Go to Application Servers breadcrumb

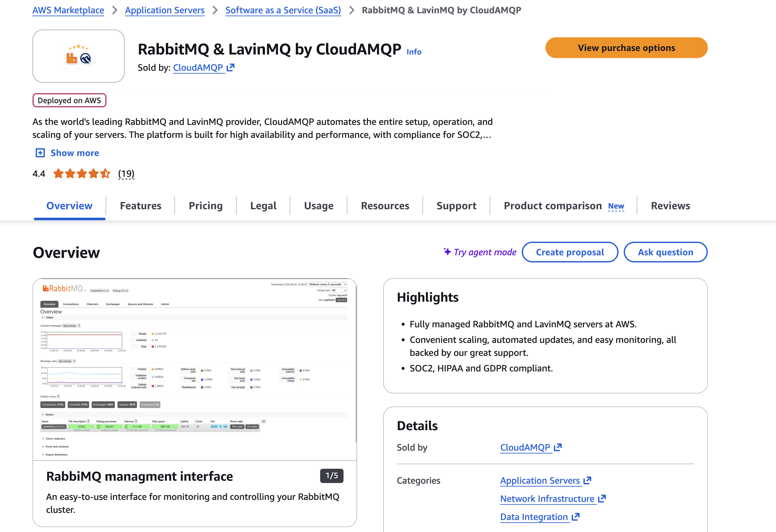(165, 10)
